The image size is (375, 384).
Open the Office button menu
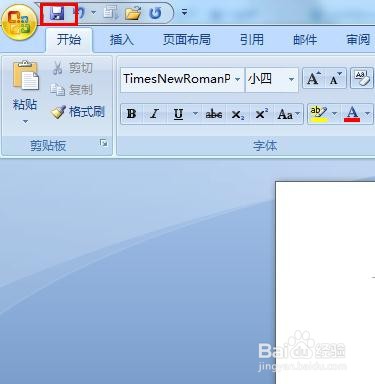click(19, 22)
